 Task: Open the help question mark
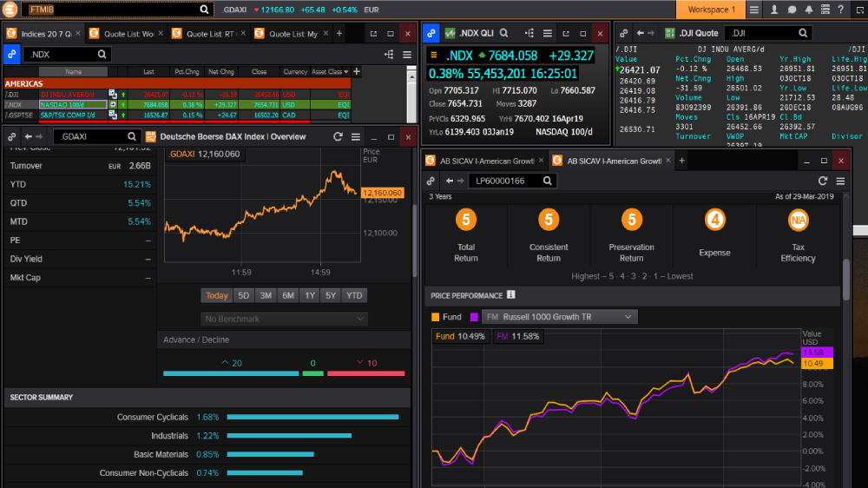point(840,10)
